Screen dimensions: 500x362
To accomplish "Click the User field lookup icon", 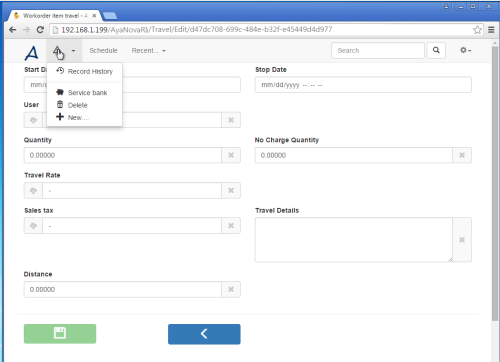I will click(x=33, y=120).
